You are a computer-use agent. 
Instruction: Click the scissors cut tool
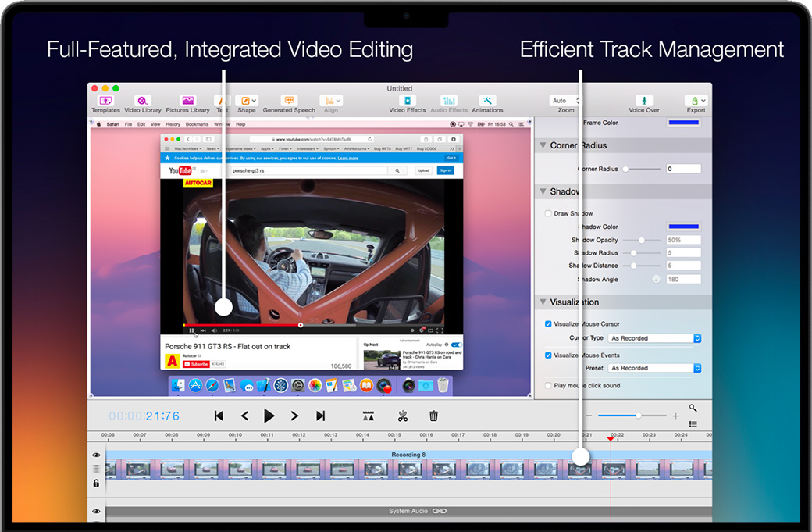click(403, 416)
